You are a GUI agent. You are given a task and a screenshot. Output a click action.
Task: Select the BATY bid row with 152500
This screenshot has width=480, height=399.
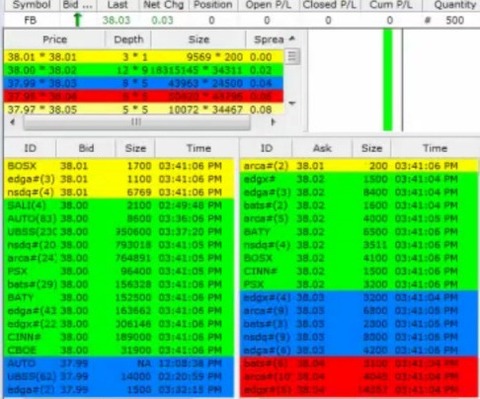tap(119, 297)
